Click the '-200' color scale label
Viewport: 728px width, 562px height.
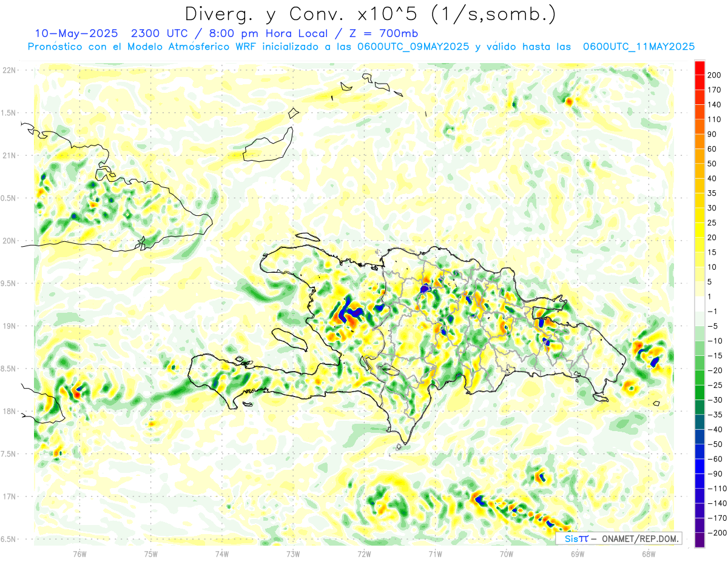pos(718,533)
